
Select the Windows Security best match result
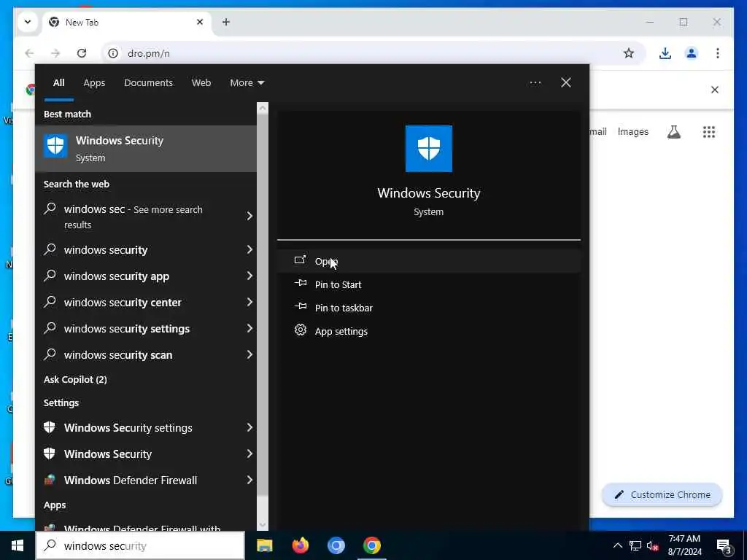point(146,149)
